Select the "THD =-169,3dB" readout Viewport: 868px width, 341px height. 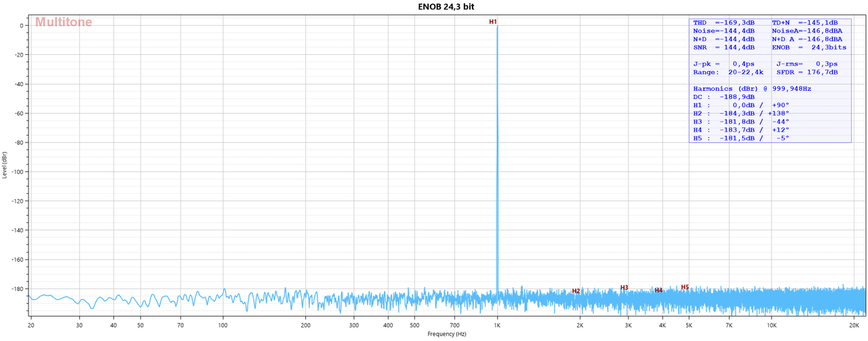tap(724, 23)
